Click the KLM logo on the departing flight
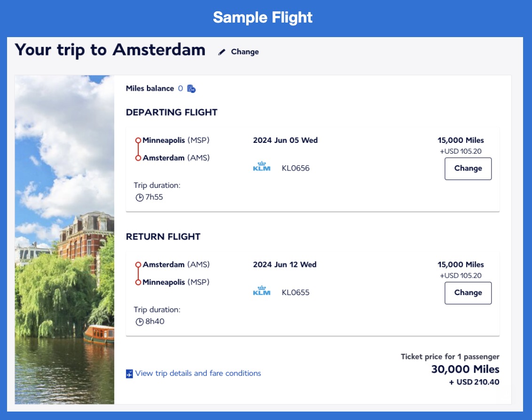This screenshot has width=532, height=420. click(262, 167)
